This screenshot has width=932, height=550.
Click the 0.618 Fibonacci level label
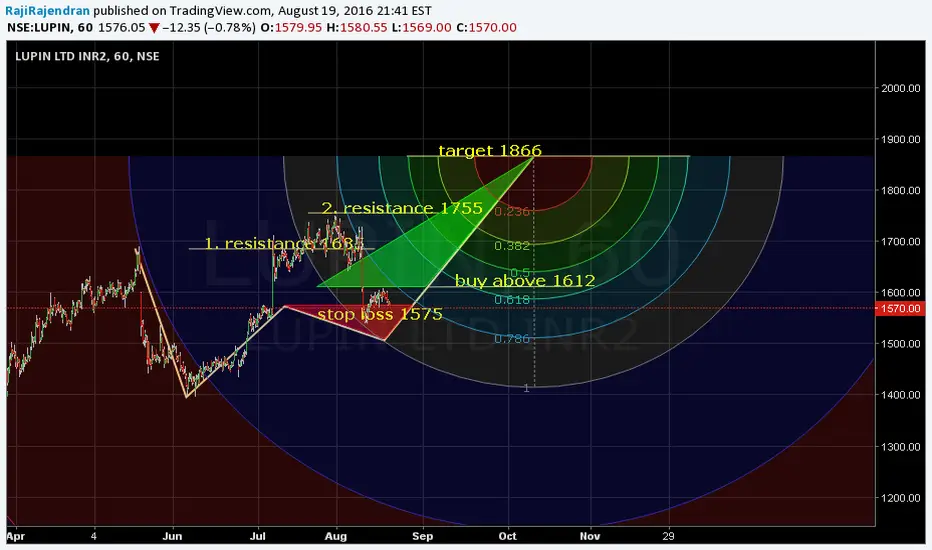click(512, 300)
